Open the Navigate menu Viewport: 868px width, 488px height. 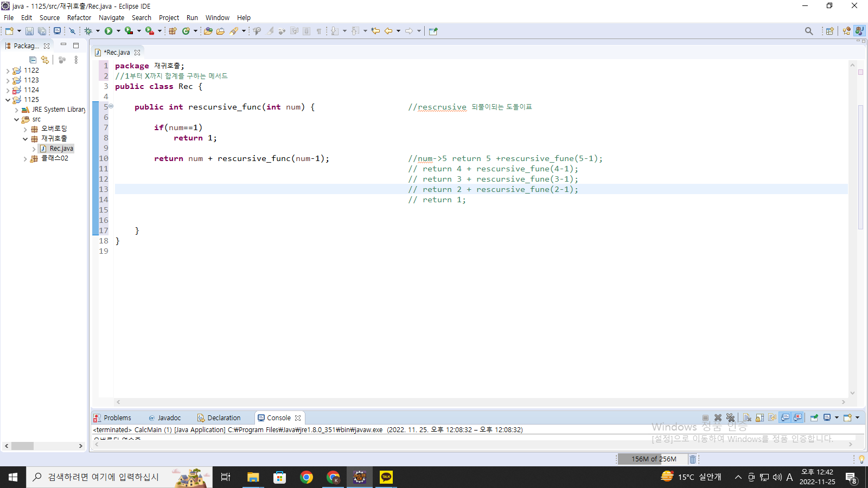[111, 18]
